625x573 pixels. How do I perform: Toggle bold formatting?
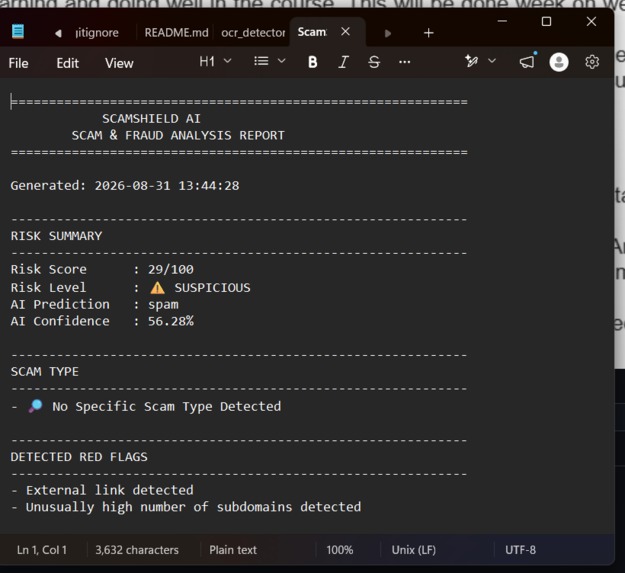(312, 62)
